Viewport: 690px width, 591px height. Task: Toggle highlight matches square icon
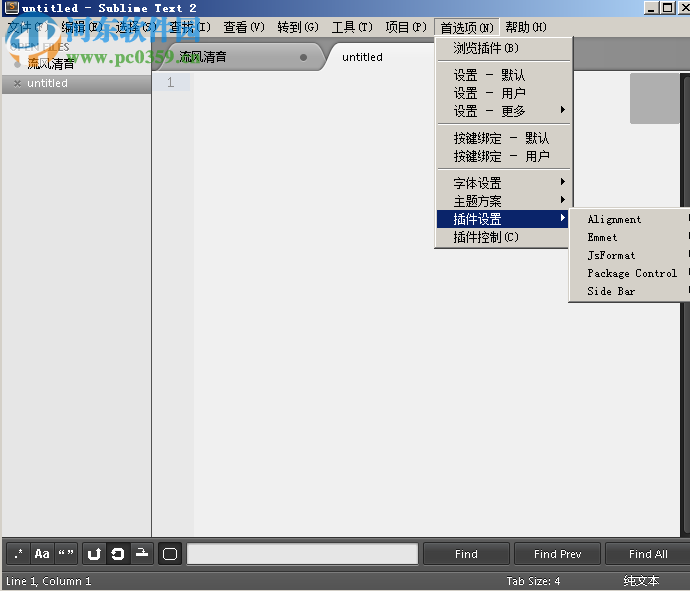pos(170,554)
